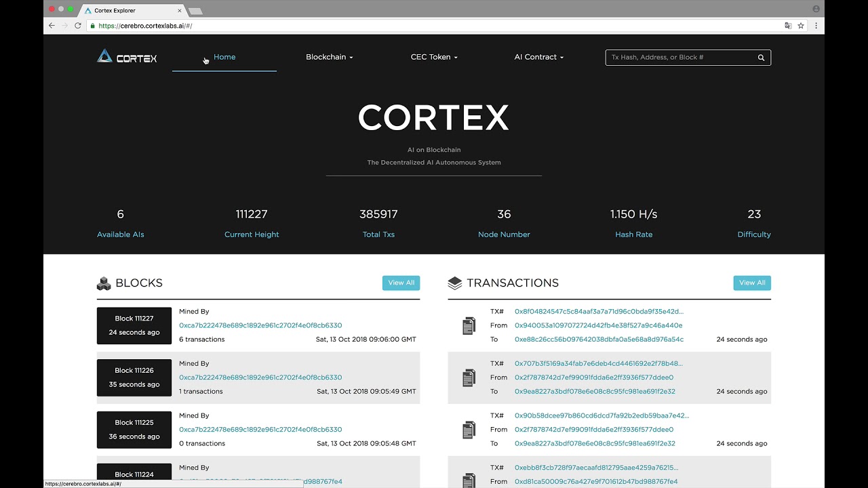
Task: Open transaction hash 0x707b3f5169a34fab7e6
Action: [x=599, y=364]
